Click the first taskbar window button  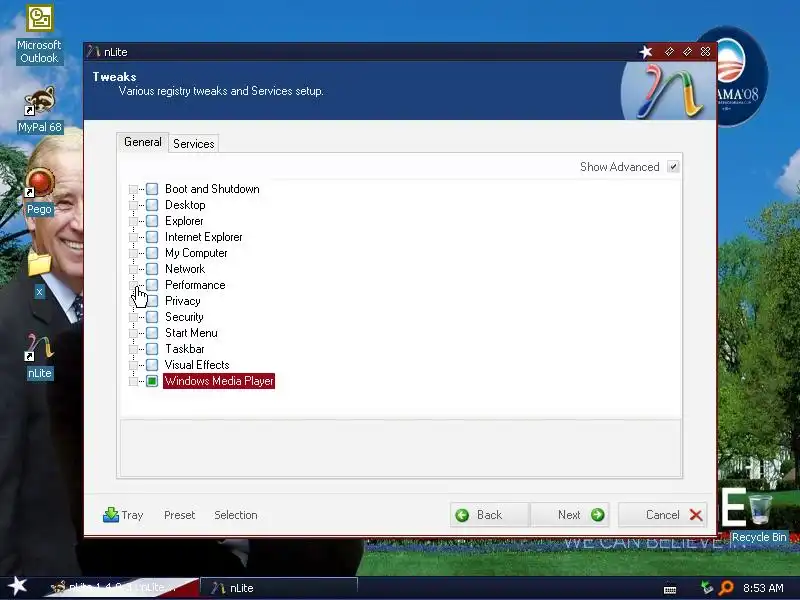[120, 588]
